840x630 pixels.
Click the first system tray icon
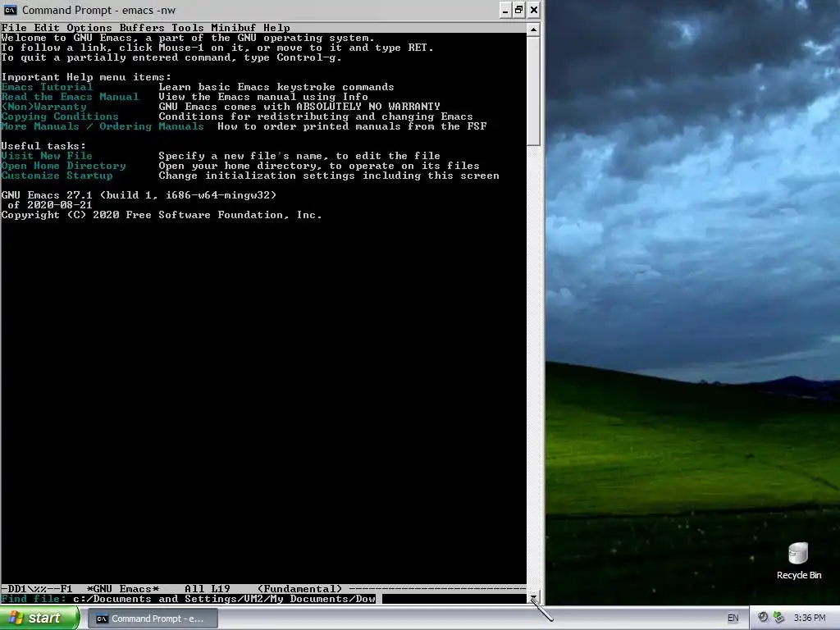pyautogui.click(x=763, y=618)
